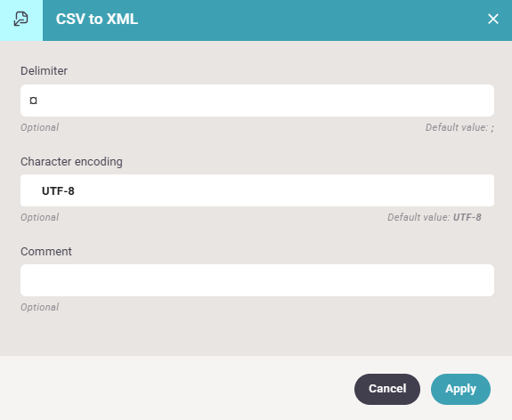The width and height of the screenshot is (512, 420).
Task: Click the Optional hint under Character encoding
Action: click(39, 217)
